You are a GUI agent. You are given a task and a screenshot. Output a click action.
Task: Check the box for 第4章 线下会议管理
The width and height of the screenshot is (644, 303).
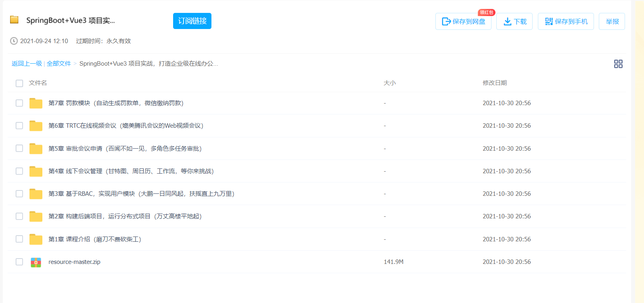pos(19,171)
